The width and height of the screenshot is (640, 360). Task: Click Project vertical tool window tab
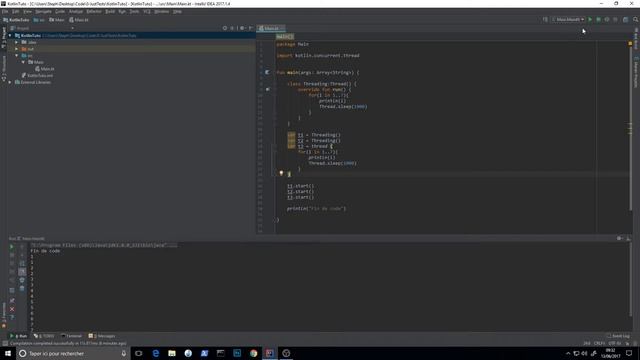[4, 38]
